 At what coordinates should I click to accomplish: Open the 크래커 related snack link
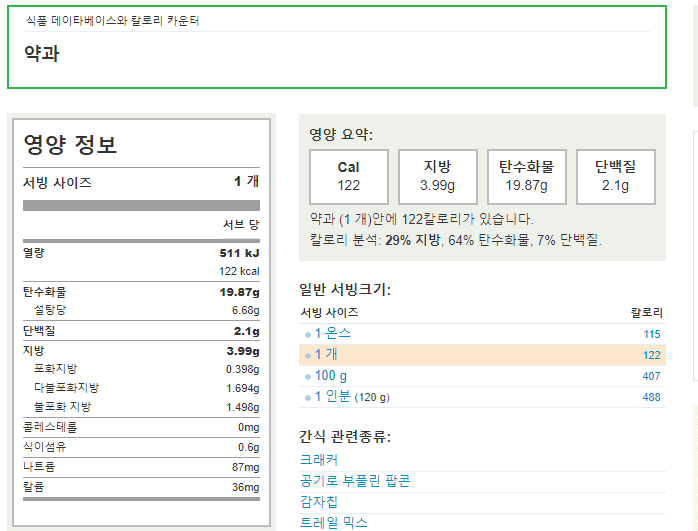(x=319, y=459)
